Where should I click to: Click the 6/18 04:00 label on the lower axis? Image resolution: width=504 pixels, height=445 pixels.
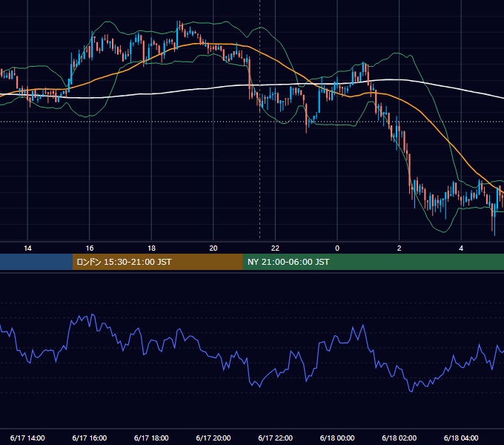pyautogui.click(x=461, y=438)
